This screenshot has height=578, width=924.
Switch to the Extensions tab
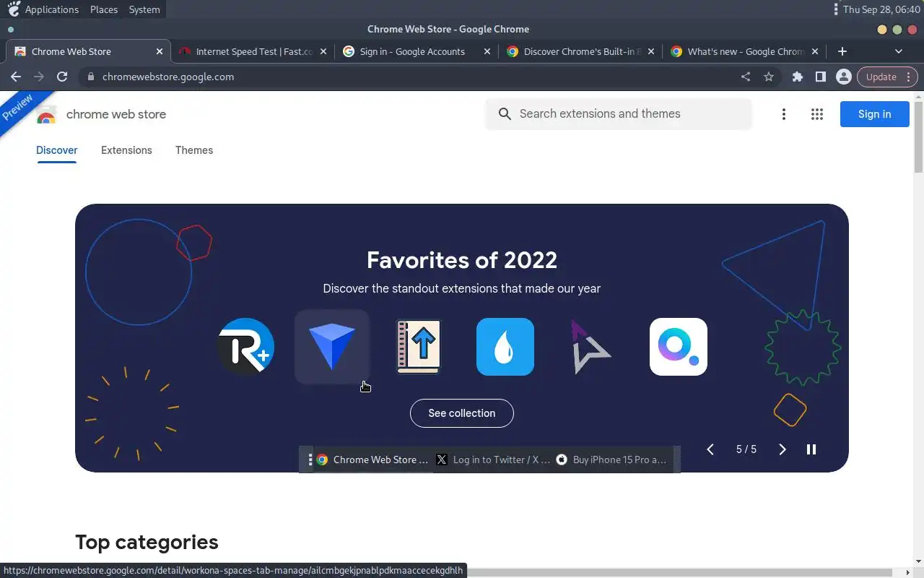(x=126, y=150)
